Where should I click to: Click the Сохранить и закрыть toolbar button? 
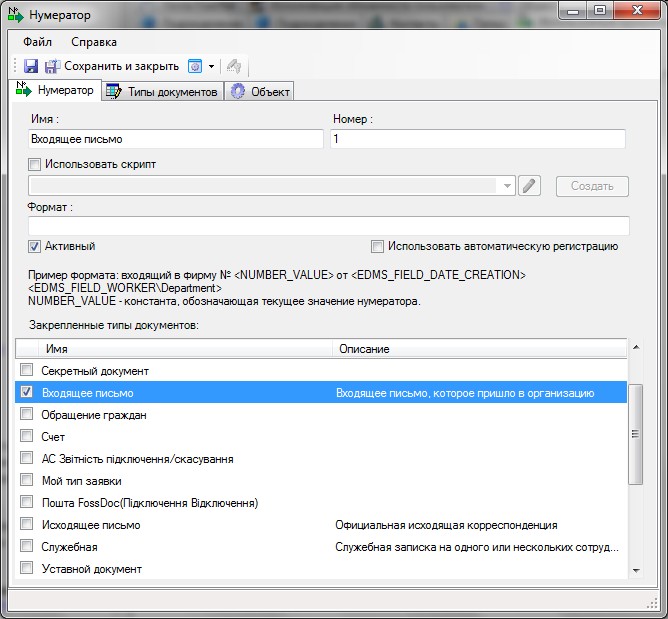(x=111, y=66)
